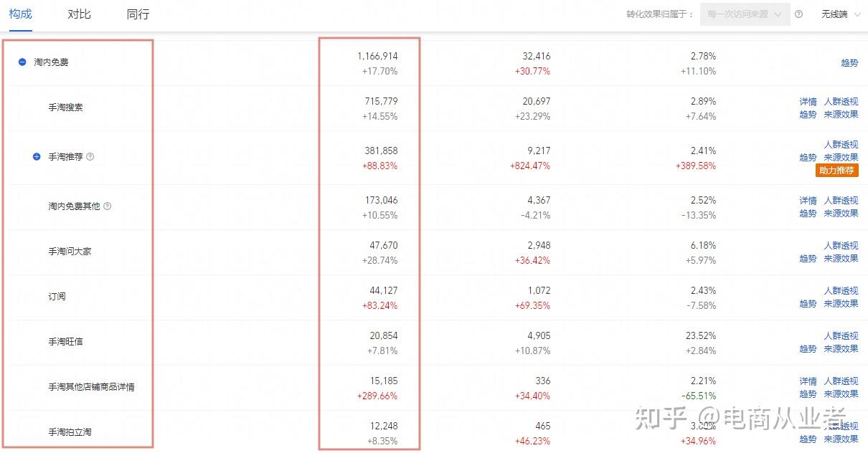868x453 pixels.
Task: Click 人群透视 for 手淘搜索
Action: coord(841,102)
